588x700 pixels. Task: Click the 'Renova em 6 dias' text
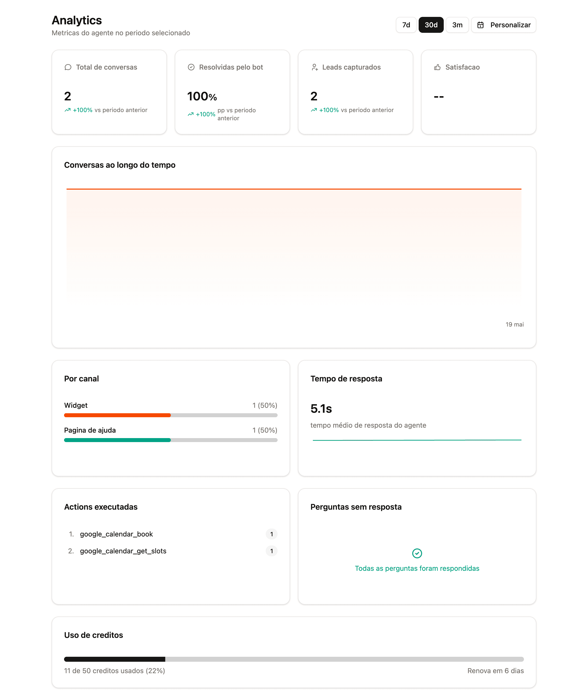tap(495, 671)
